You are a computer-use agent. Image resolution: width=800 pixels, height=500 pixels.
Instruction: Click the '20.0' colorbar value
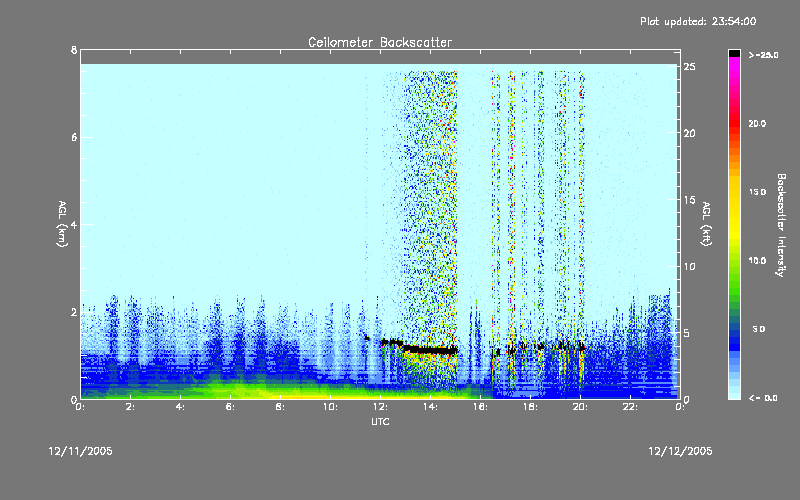(x=757, y=123)
